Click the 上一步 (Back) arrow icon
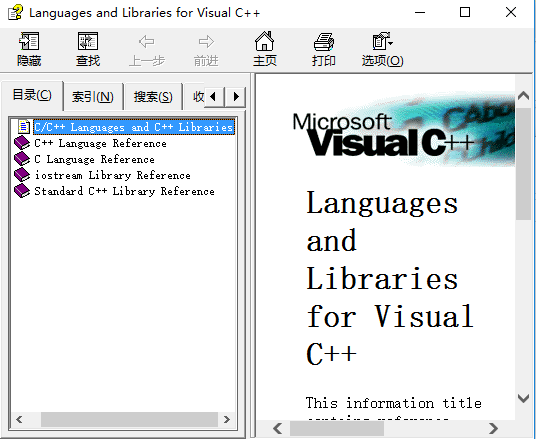This screenshot has width=536, height=439. pyautogui.click(x=147, y=42)
